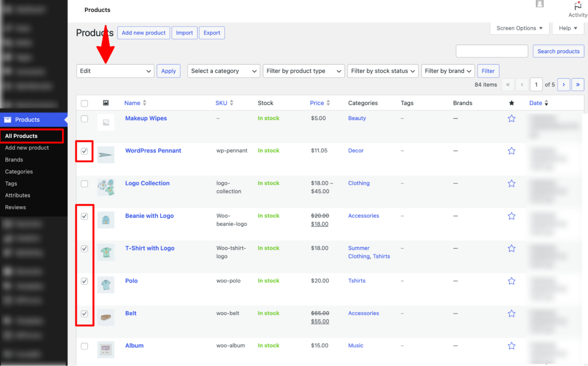The width and height of the screenshot is (588, 366).
Task: Click the Products icon in the sidebar
Action: (8, 120)
